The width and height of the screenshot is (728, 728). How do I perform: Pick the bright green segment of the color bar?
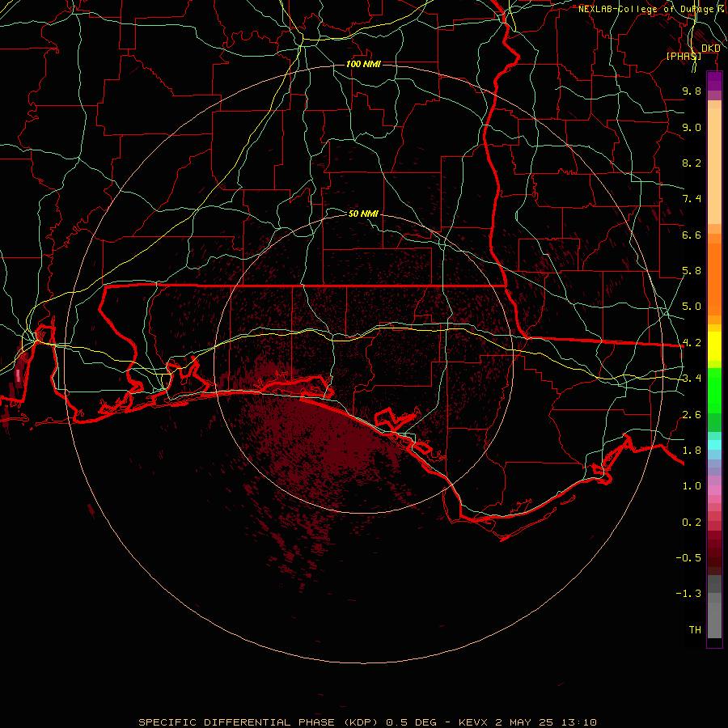[714, 391]
